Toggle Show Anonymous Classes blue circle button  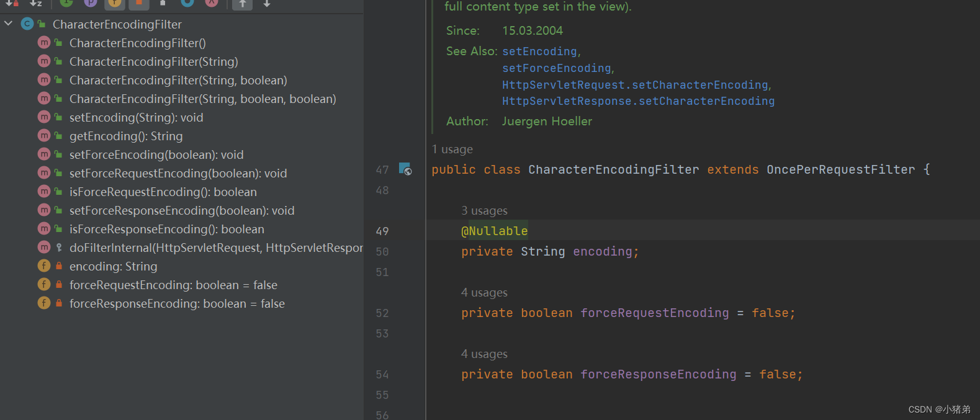(187, 2)
